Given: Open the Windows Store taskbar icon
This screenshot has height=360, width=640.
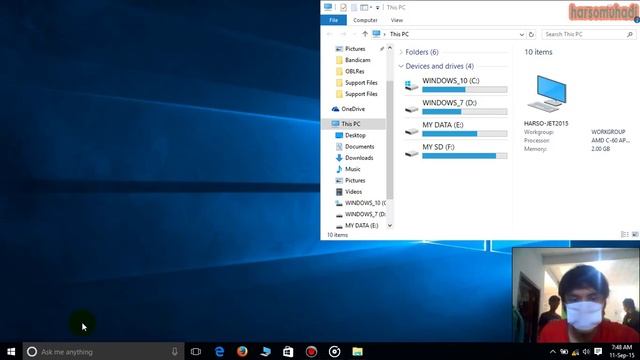Looking at the screenshot, I should coord(288,351).
